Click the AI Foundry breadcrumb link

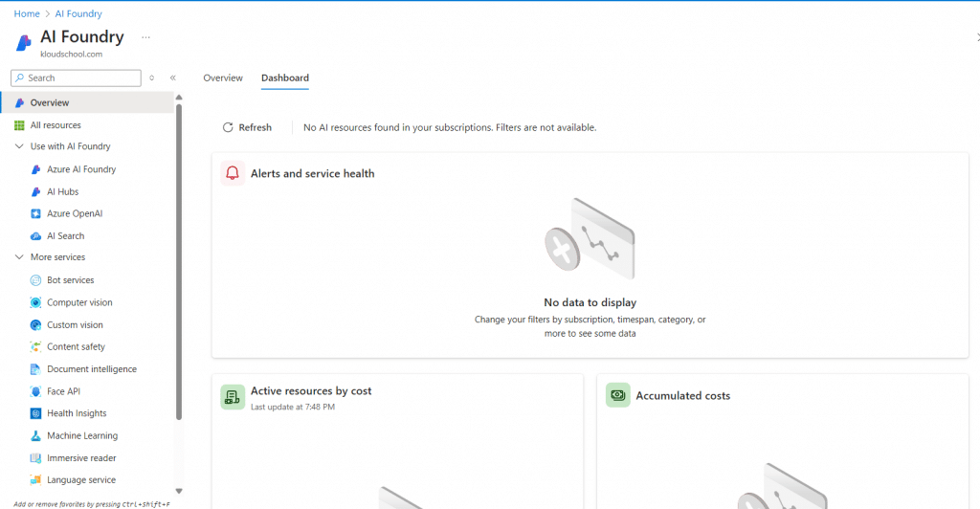[x=78, y=13]
